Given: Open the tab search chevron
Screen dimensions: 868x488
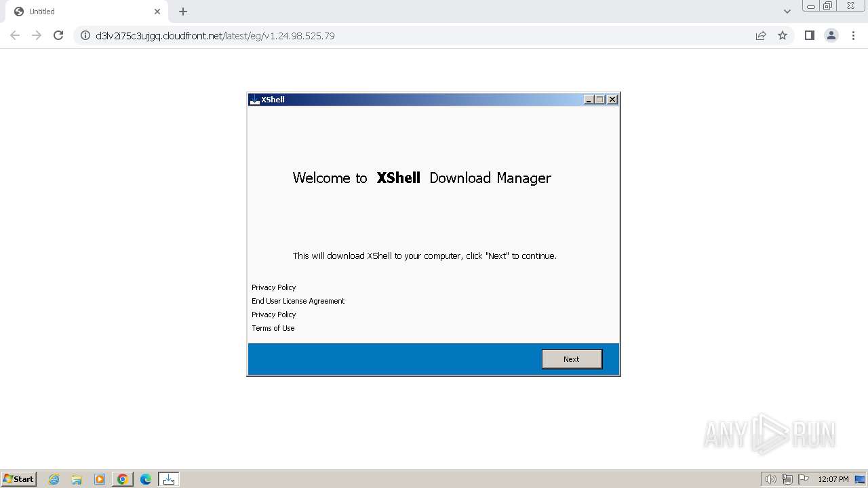Looking at the screenshot, I should click(x=787, y=12).
